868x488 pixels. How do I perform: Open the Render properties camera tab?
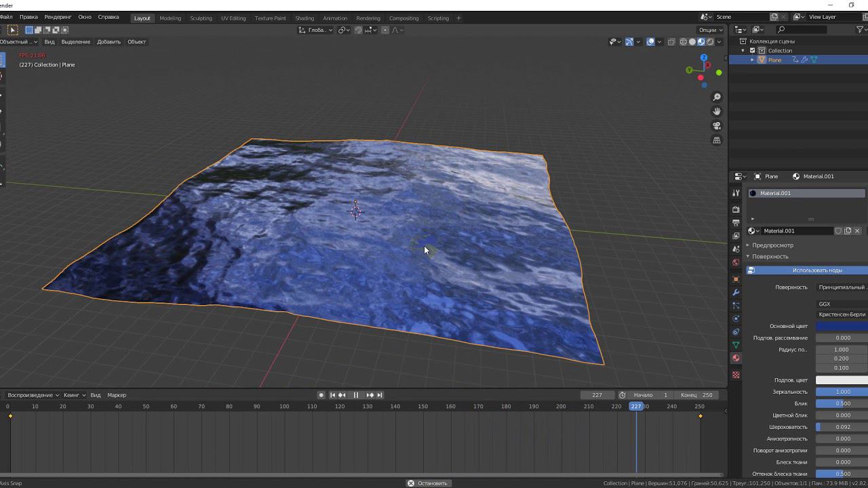(x=736, y=209)
